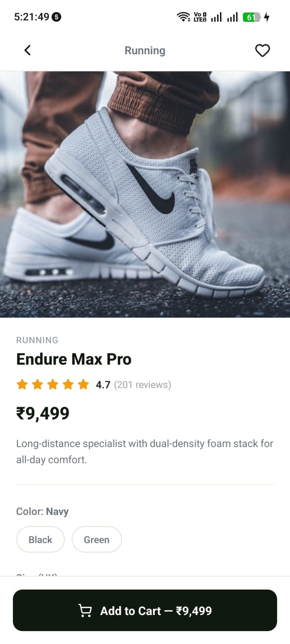Toggle the heart wishlist icon
This screenshot has height=644, width=290.
click(x=263, y=50)
